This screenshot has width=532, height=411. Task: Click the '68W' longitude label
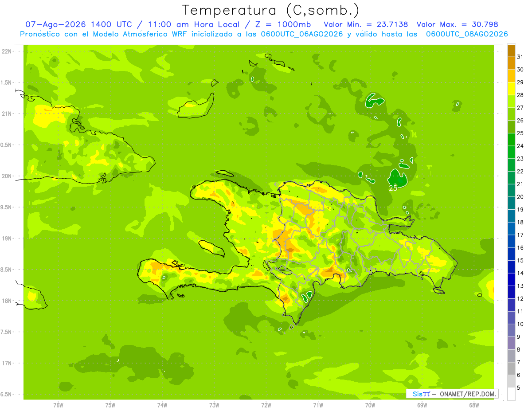tap(474, 405)
